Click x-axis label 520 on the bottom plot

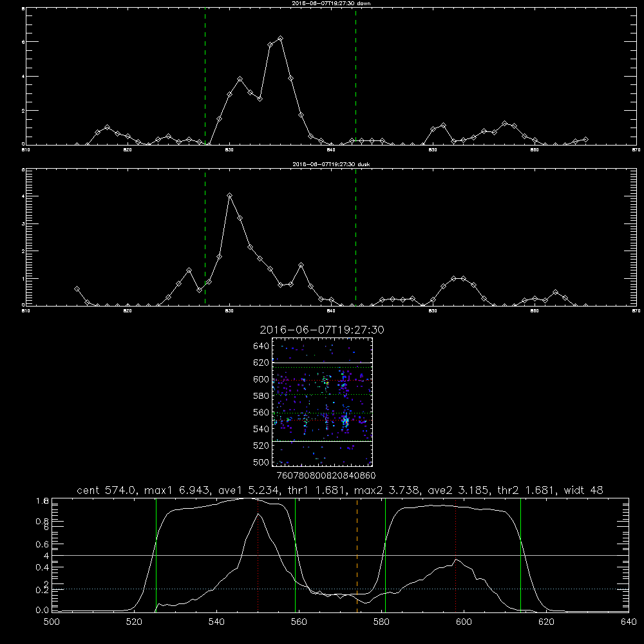tap(134, 622)
